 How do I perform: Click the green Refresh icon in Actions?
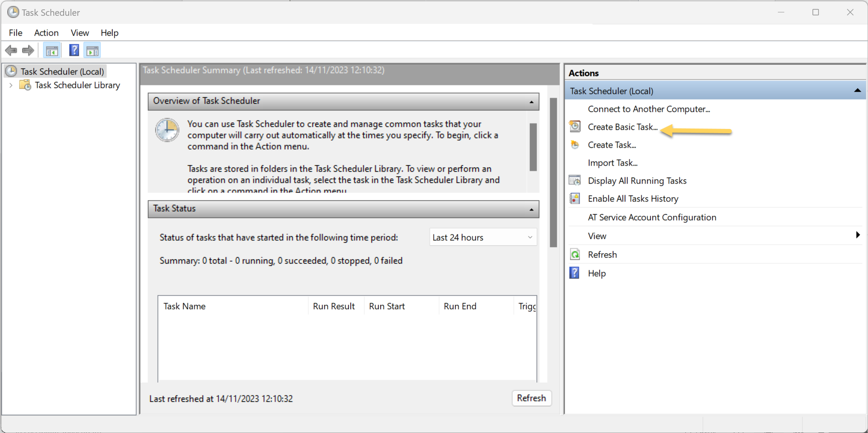[x=575, y=255]
